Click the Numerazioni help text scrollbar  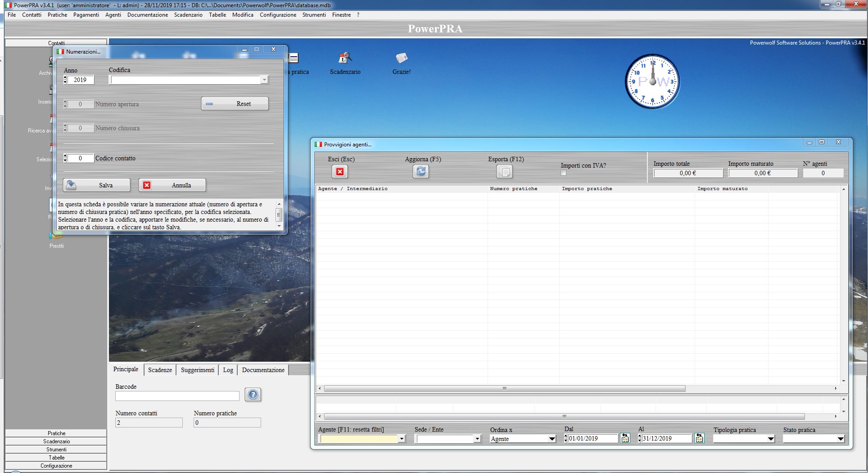coord(279,215)
